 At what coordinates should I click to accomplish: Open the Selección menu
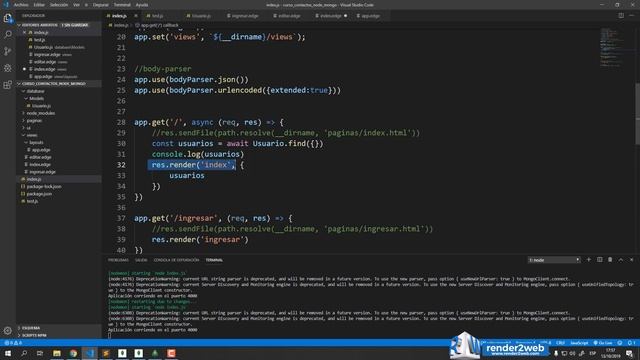coord(59,5)
